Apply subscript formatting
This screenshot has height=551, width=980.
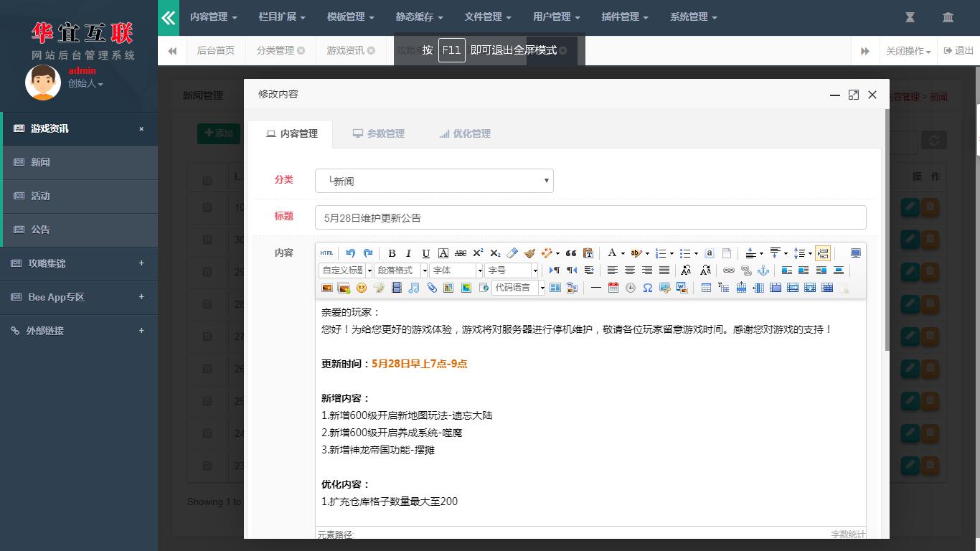[x=495, y=253]
